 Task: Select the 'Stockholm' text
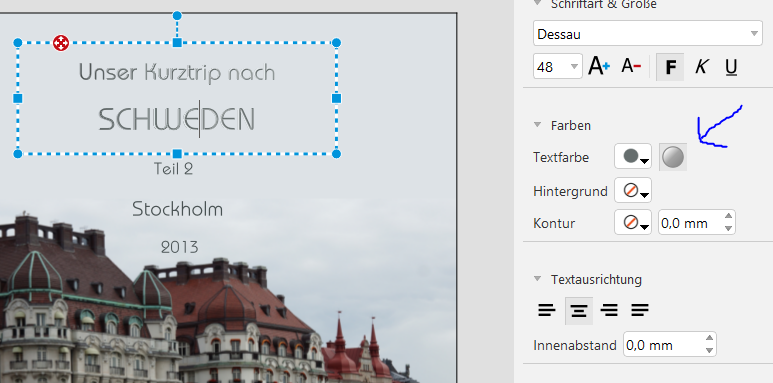pos(177,209)
